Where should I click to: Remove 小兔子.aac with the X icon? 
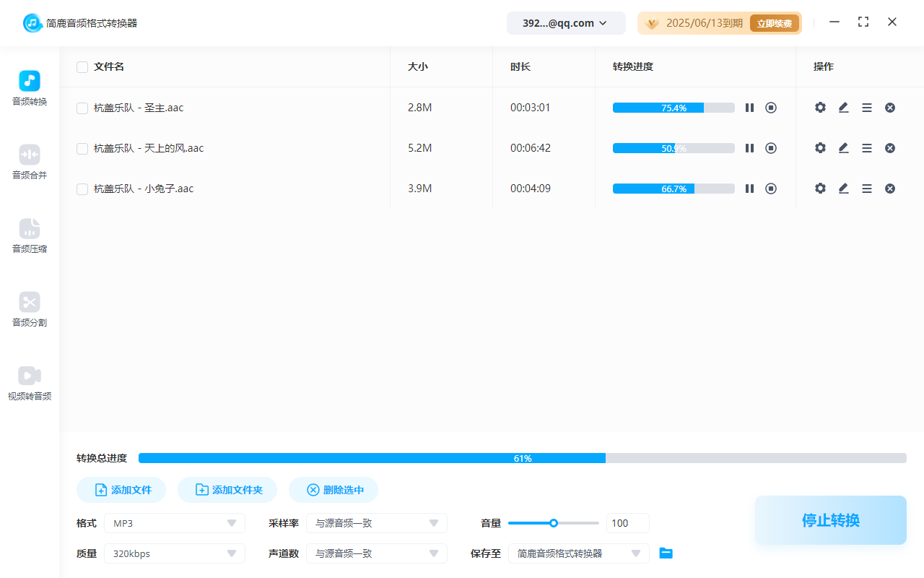tap(890, 189)
